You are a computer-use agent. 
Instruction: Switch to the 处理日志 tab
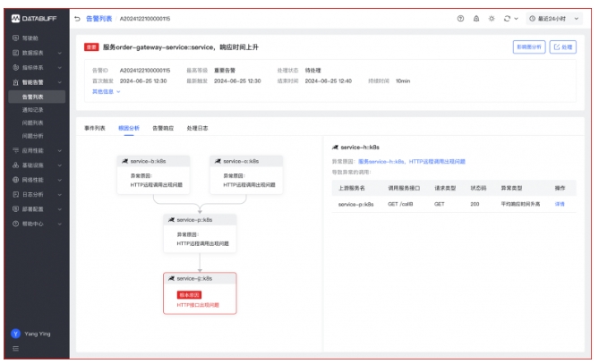pos(197,128)
